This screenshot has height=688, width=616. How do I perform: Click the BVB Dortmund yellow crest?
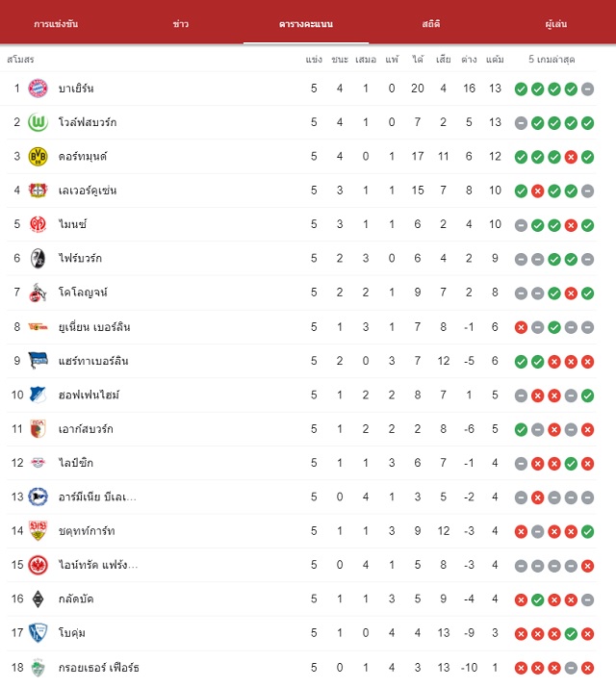[x=38, y=156]
